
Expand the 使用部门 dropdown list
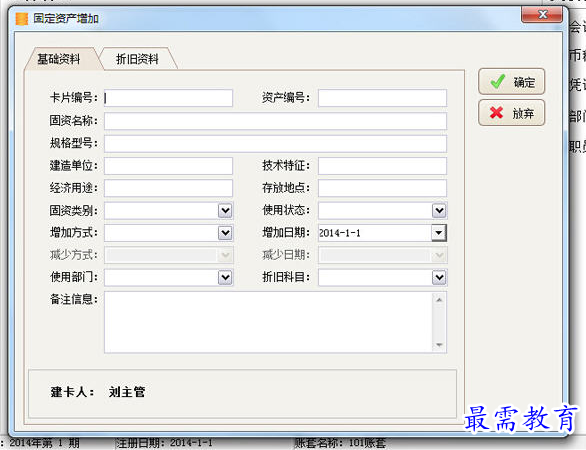(225, 277)
